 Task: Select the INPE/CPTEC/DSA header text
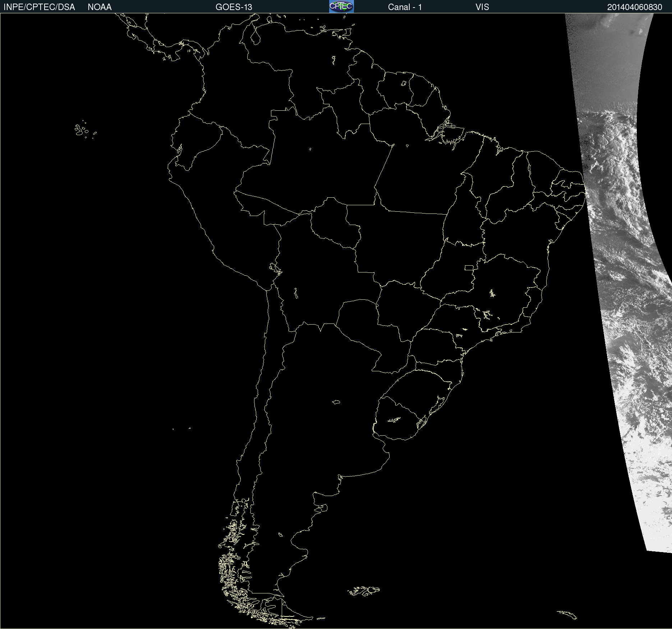(x=39, y=7)
